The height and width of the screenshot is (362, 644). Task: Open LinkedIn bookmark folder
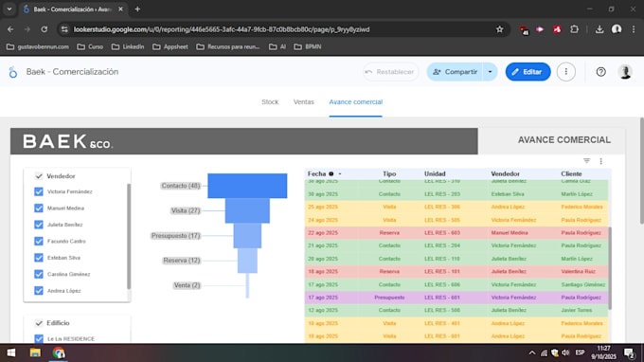[x=128, y=46]
